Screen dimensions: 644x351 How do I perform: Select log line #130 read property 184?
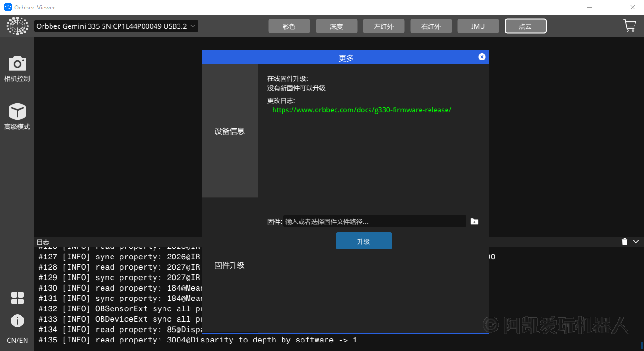click(x=120, y=288)
